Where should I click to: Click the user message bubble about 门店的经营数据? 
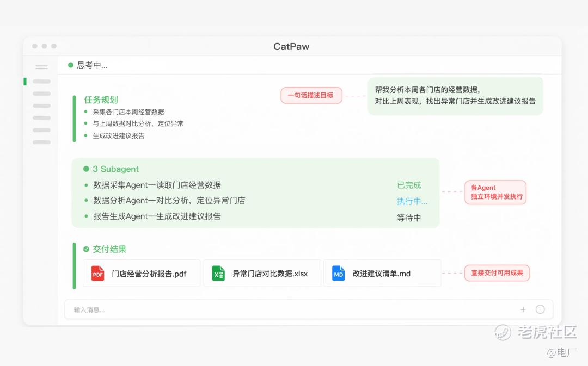[x=455, y=96]
